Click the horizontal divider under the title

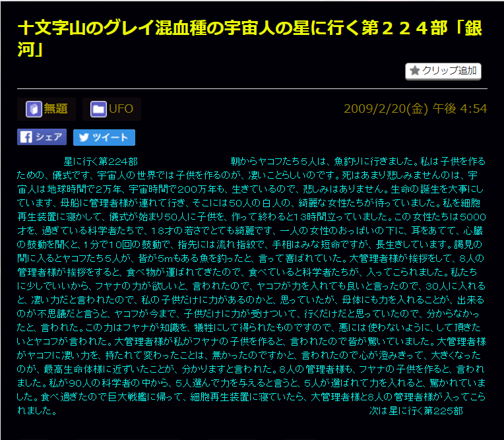click(x=252, y=88)
